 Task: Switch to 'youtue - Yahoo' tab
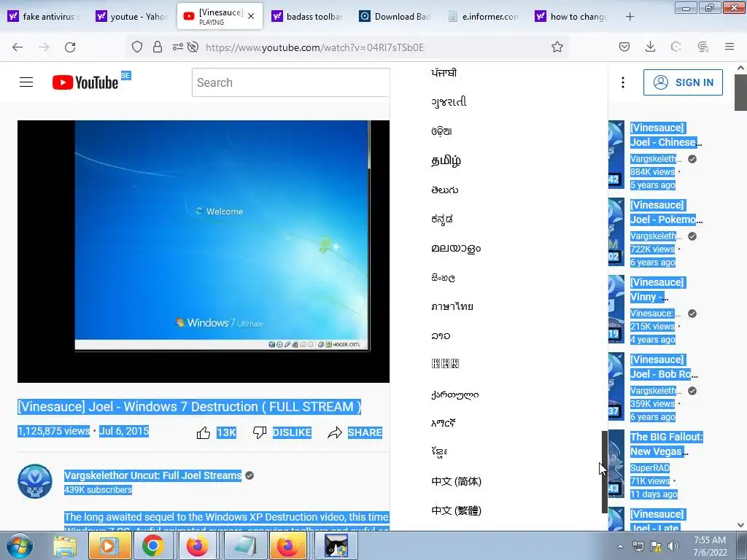[133, 17]
